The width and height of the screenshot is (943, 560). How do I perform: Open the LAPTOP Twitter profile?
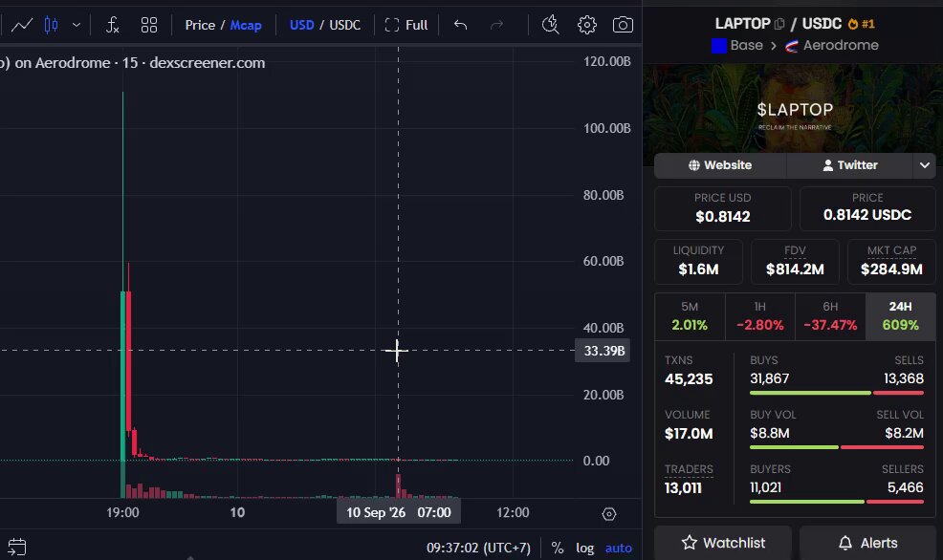850,165
